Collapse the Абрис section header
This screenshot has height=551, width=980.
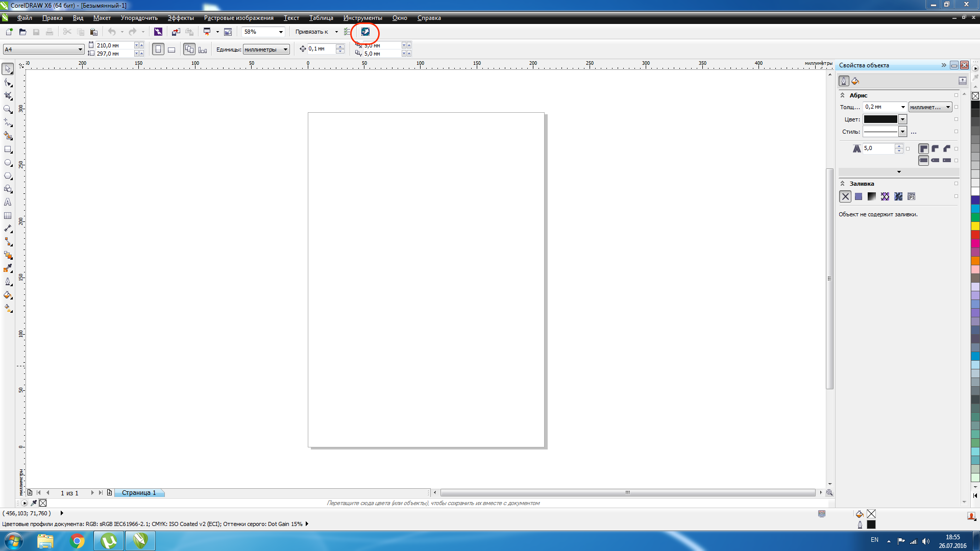tap(843, 95)
